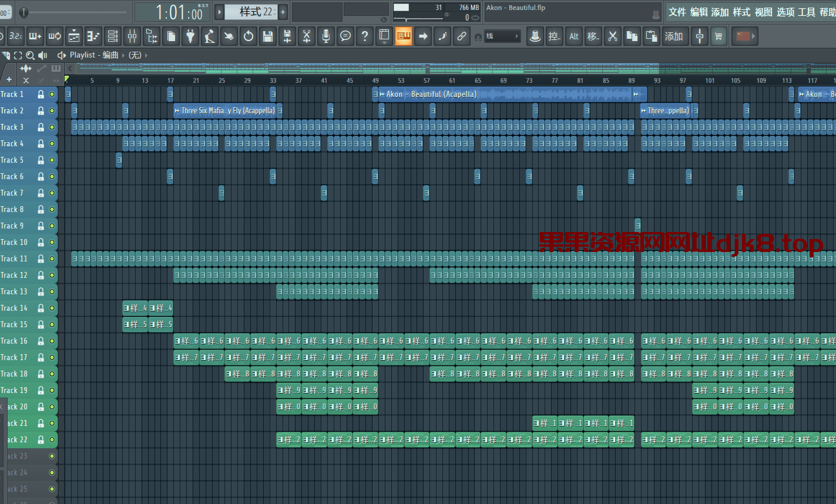
Task: Open the snap mode dropdown labeled 线
Action: pos(502,36)
